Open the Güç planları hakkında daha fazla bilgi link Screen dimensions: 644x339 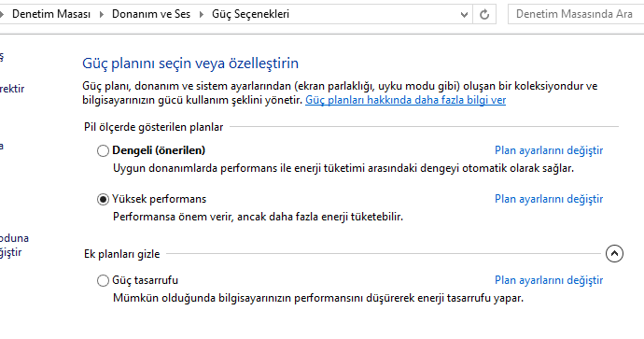405,100
